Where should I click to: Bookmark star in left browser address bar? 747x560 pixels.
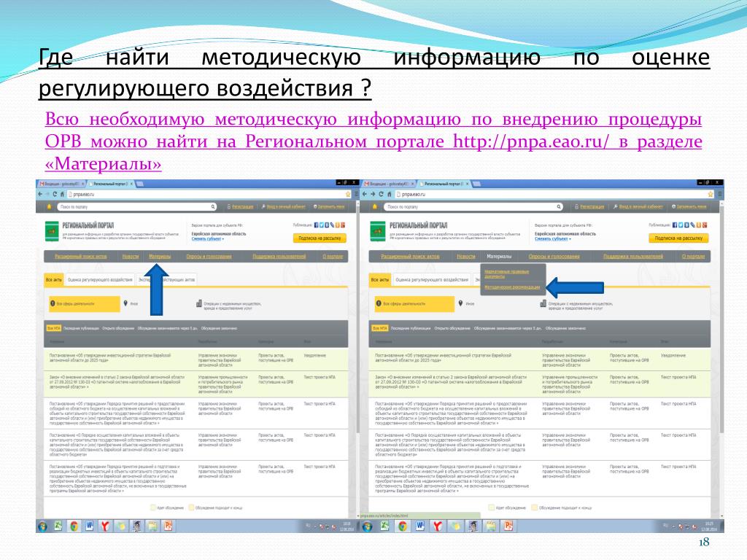348,194
